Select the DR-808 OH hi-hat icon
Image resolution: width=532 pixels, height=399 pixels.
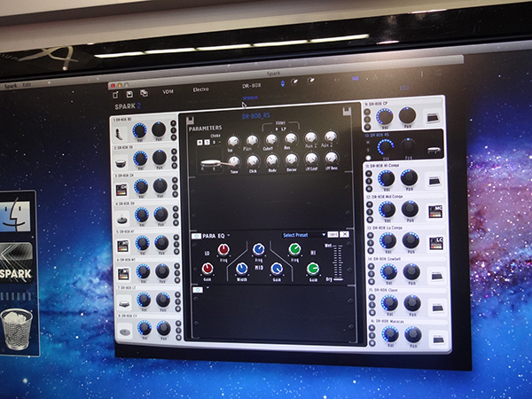(122, 218)
